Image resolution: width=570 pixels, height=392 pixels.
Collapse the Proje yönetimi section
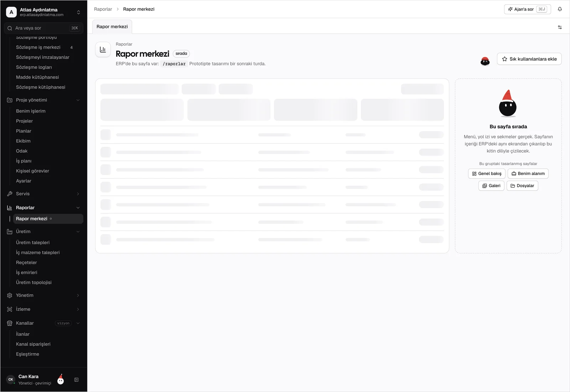click(x=78, y=100)
